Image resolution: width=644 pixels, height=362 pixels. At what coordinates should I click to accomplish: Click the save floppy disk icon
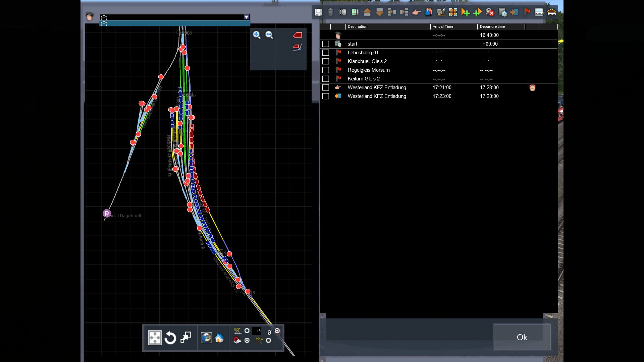[x=318, y=12]
